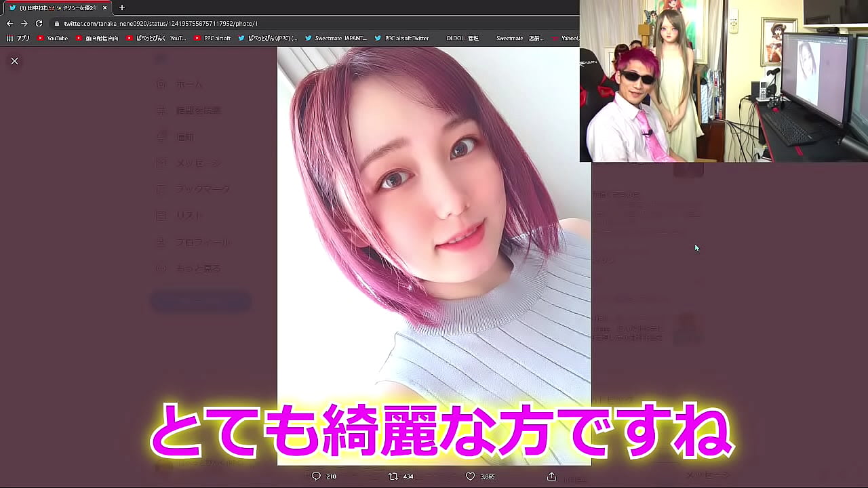Open Lists (リスト) with its sidebar icon
Image resolution: width=868 pixels, height=488 pixels.
tap(160, 215)
